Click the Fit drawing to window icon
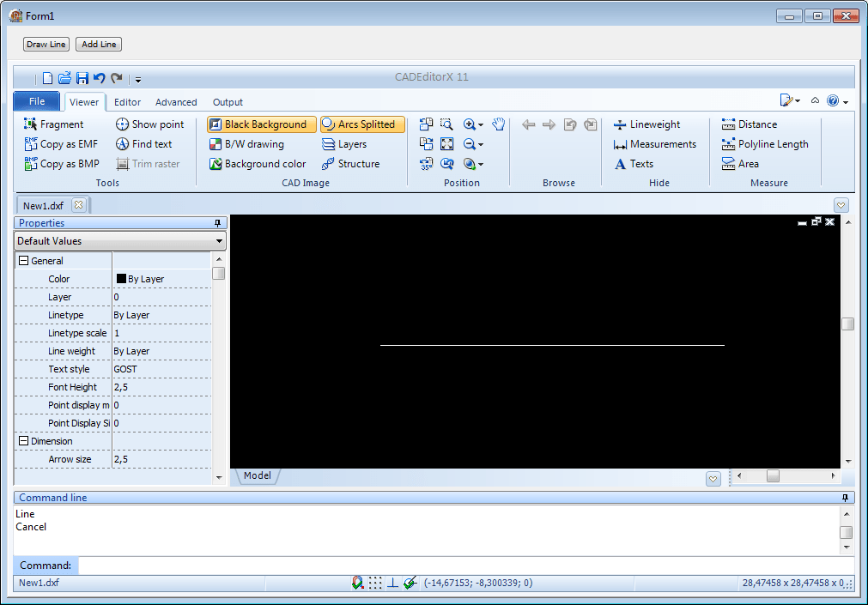Image resolution: width=868 pixels, height=605 pixels. click(446, 144)
